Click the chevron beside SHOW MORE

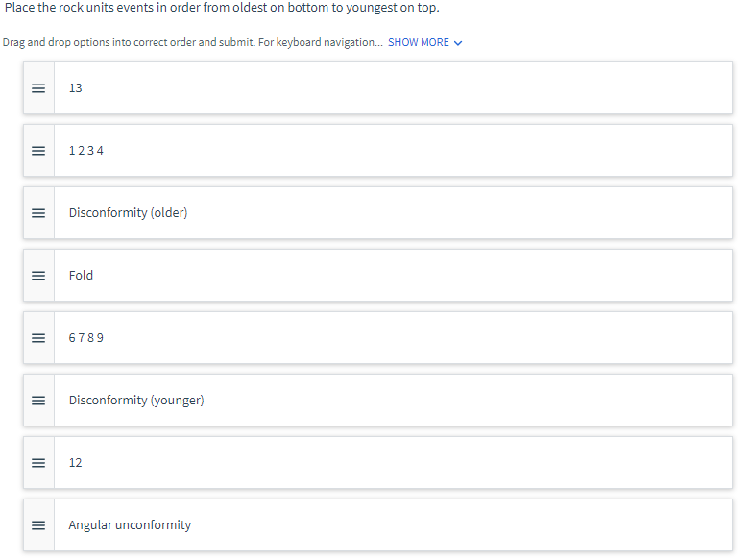tap(458, 43)
